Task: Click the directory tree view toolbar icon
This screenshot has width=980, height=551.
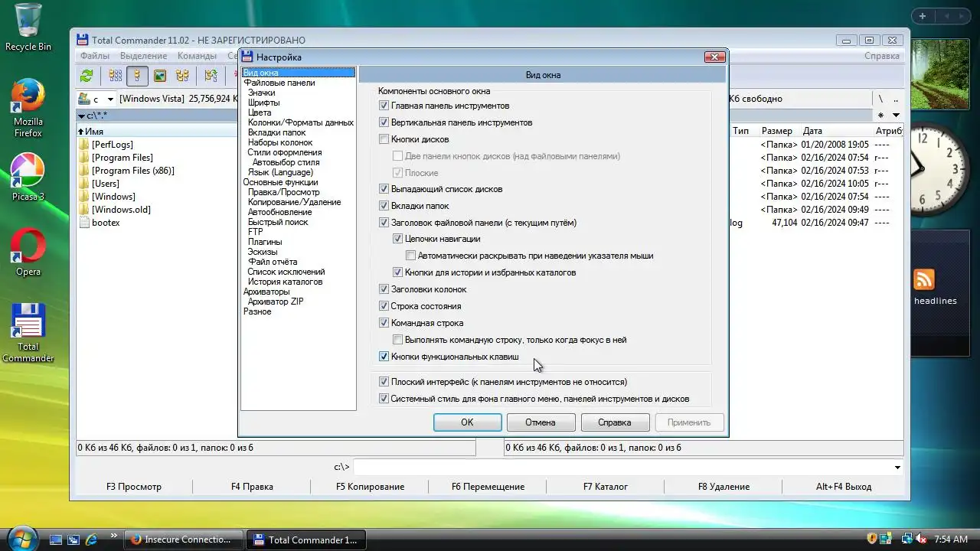Action: coord(182,76)
